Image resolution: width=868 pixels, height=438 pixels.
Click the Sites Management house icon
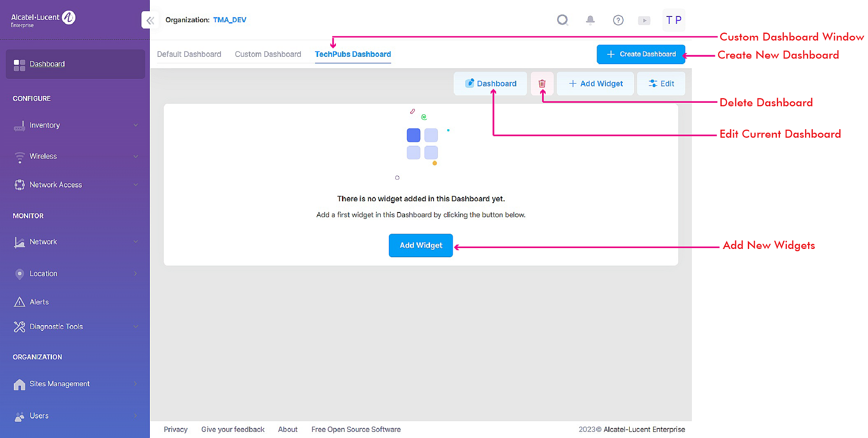pyautogui.click(x=20, y=384)
